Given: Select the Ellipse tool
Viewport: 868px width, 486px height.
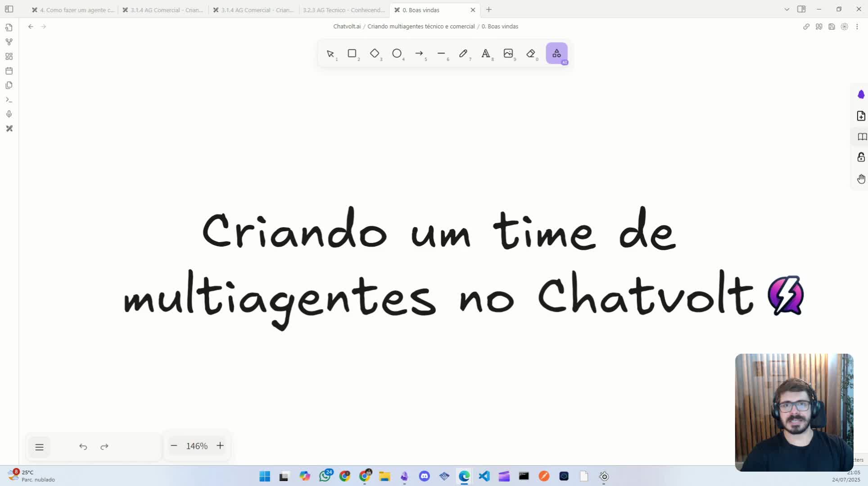Looking at the screenshot, I should pyautogui.click(x=397, y=54).
